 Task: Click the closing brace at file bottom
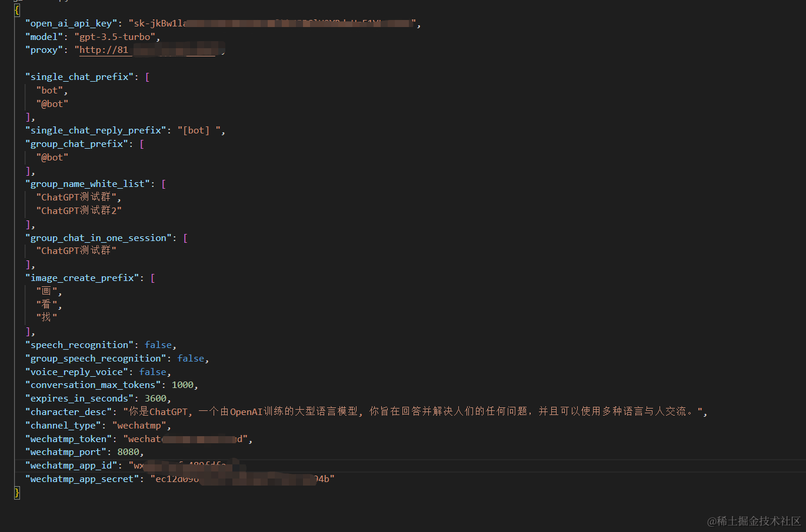pyautogui.click(x=16, y=493)
